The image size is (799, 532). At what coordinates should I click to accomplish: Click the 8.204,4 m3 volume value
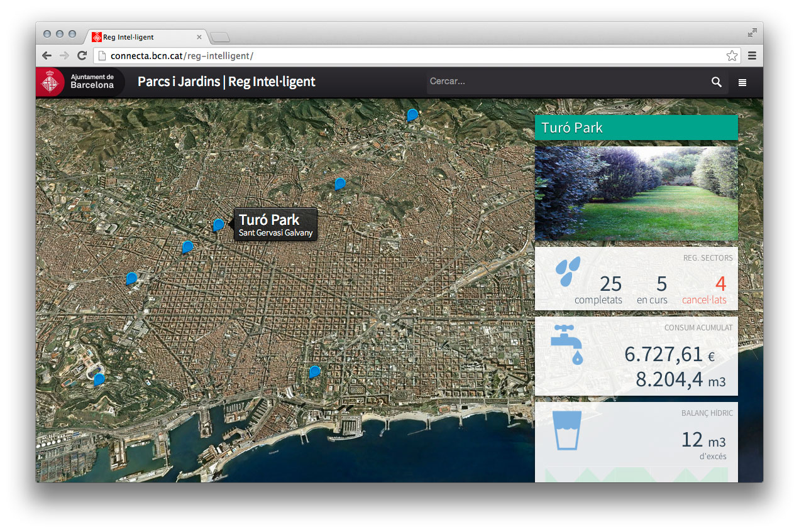[681, 379]
